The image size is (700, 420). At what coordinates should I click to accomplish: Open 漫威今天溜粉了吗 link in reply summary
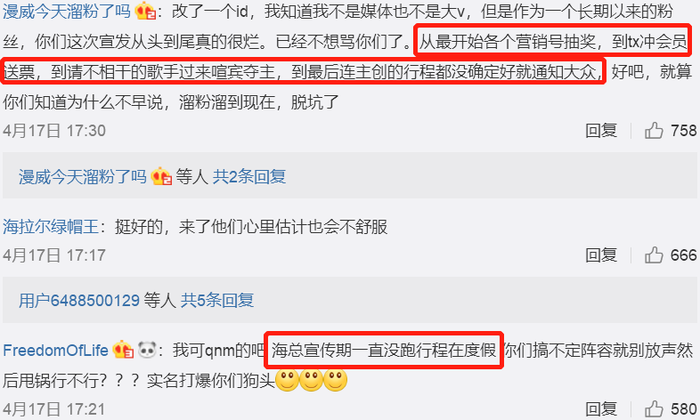[83, 177]
